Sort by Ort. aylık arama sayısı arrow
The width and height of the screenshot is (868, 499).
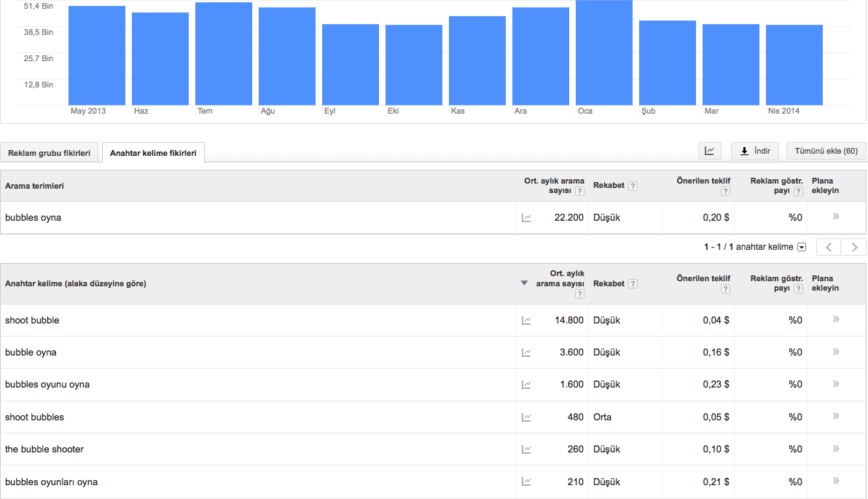[x=524, y=283]
